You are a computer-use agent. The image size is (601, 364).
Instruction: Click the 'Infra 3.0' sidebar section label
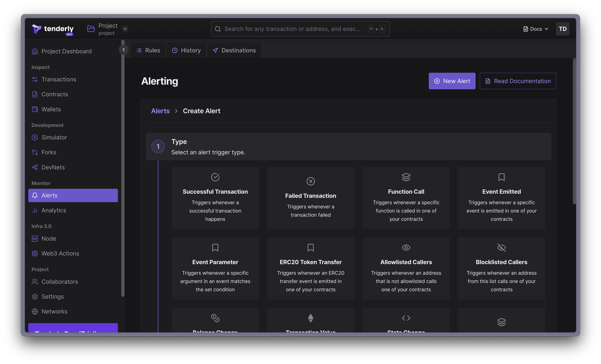click(41, 226)
